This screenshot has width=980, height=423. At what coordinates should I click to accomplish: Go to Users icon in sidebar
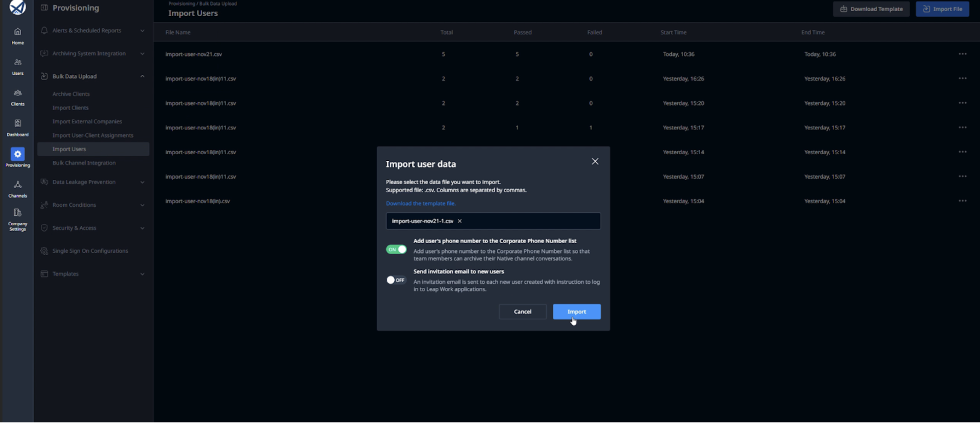pos(18,66)
